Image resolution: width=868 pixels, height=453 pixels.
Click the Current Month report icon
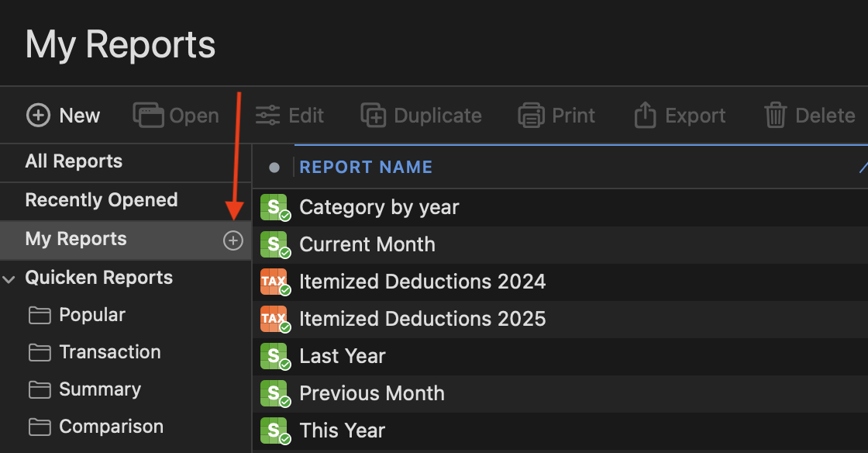275,245
